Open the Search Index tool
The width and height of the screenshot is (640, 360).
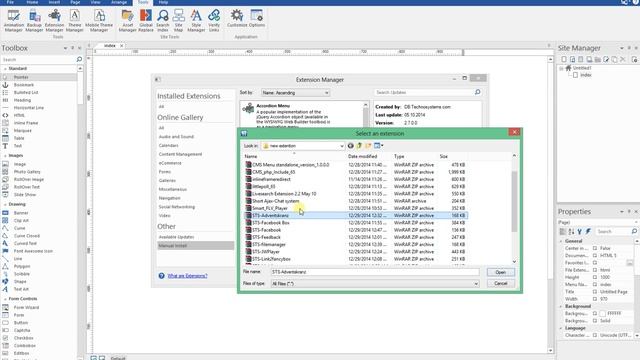[x=162, y=20]
